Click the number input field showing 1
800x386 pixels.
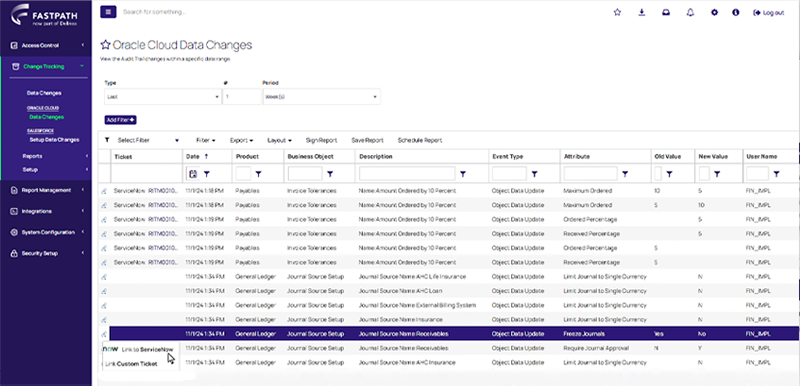click(x=242, y=96)
